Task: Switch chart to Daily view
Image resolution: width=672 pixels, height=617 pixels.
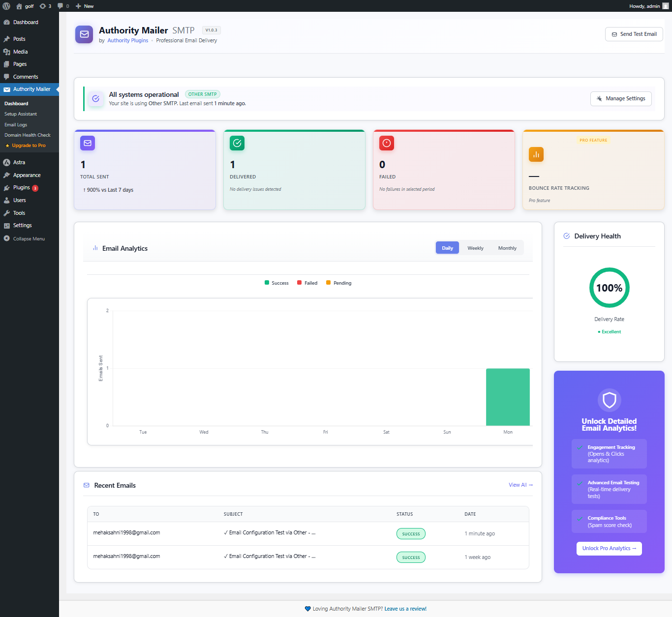Action: [447, 248]
